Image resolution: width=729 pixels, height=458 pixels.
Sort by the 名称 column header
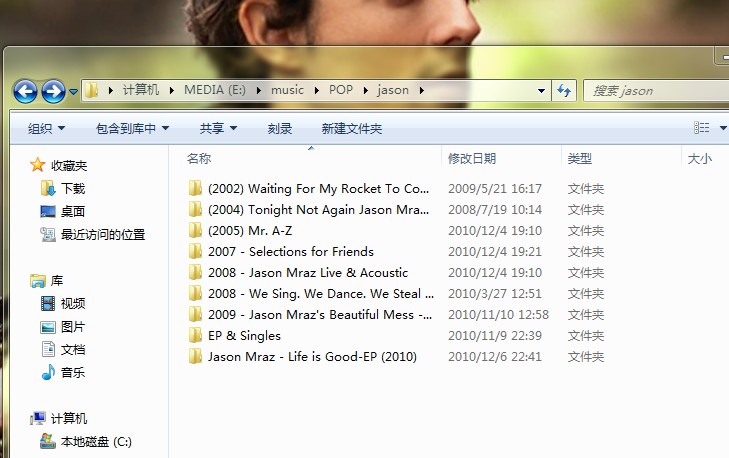199,159
